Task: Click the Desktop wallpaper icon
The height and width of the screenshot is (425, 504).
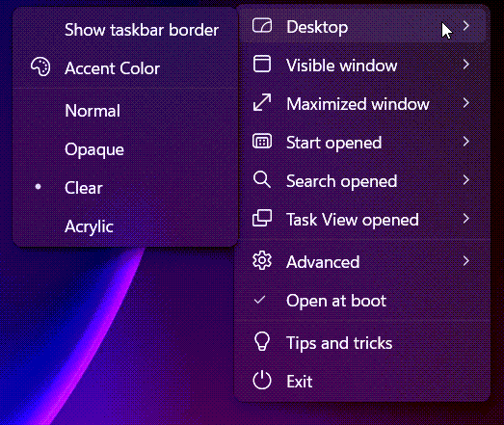Action: 262,26
